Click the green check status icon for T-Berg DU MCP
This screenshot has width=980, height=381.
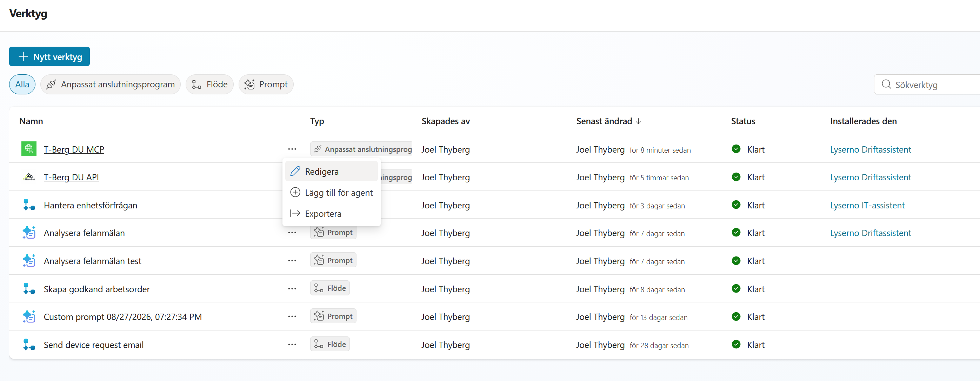coord(736,149)
